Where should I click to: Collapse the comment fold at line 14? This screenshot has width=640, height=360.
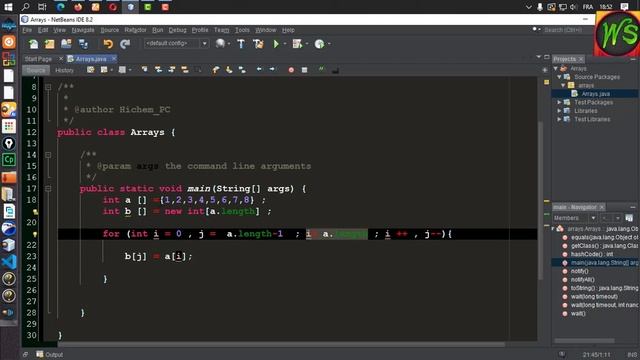pos(48,155)
